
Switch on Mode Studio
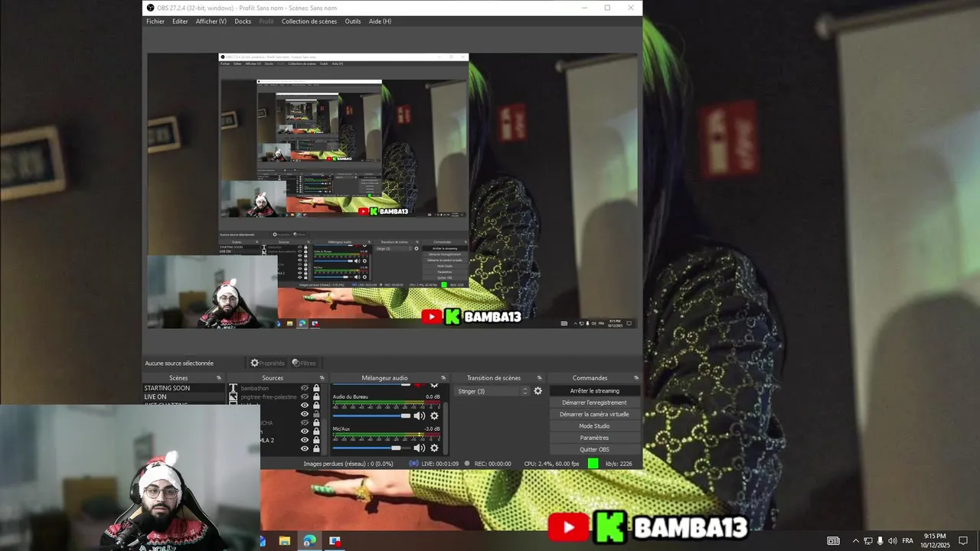click(x=594, y=426)
